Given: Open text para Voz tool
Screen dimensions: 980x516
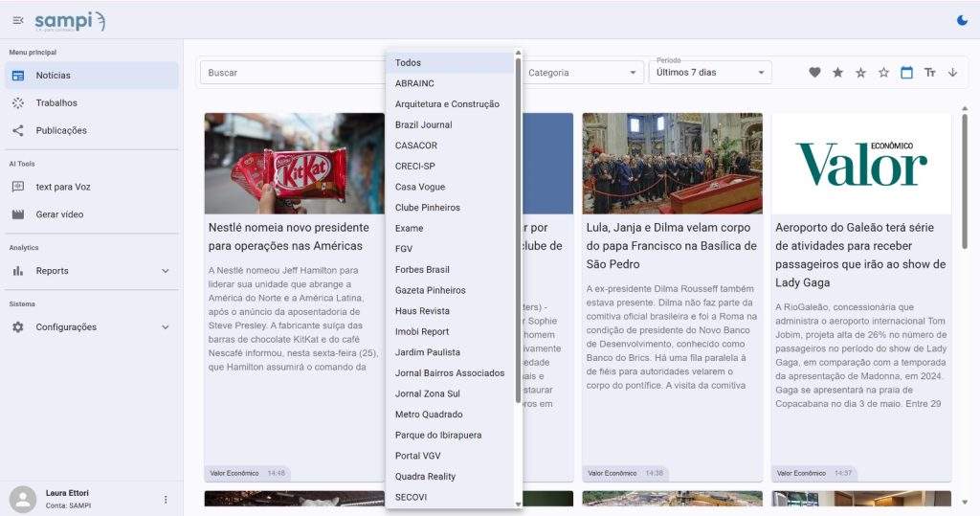Looking at the screenshot, I should click(x=63, y=187).
